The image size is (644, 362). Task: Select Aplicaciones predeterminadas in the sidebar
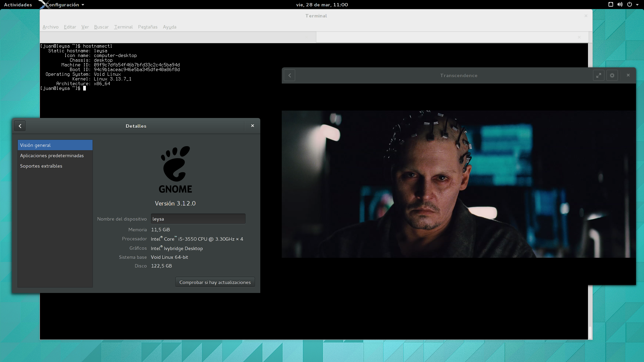[52, 156]
